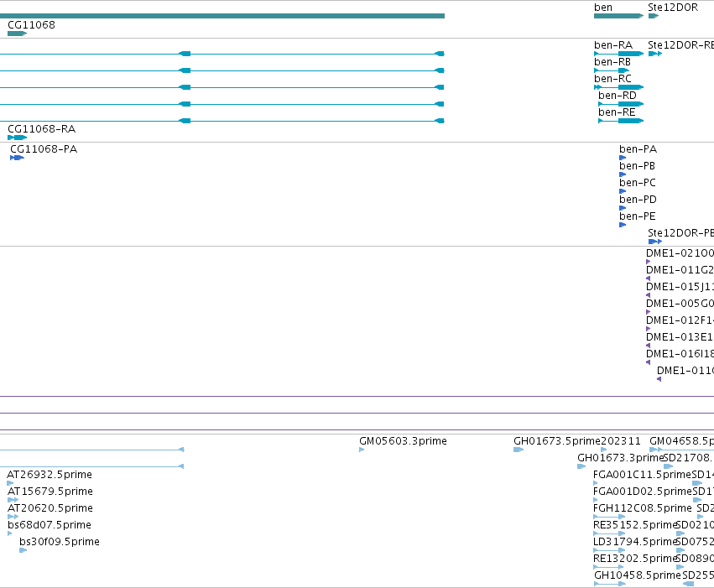This screenshot has height=588, width=714.
Task: Open the ben-RA transcript label
Action: pyautogui.click(x=613, y=45)
